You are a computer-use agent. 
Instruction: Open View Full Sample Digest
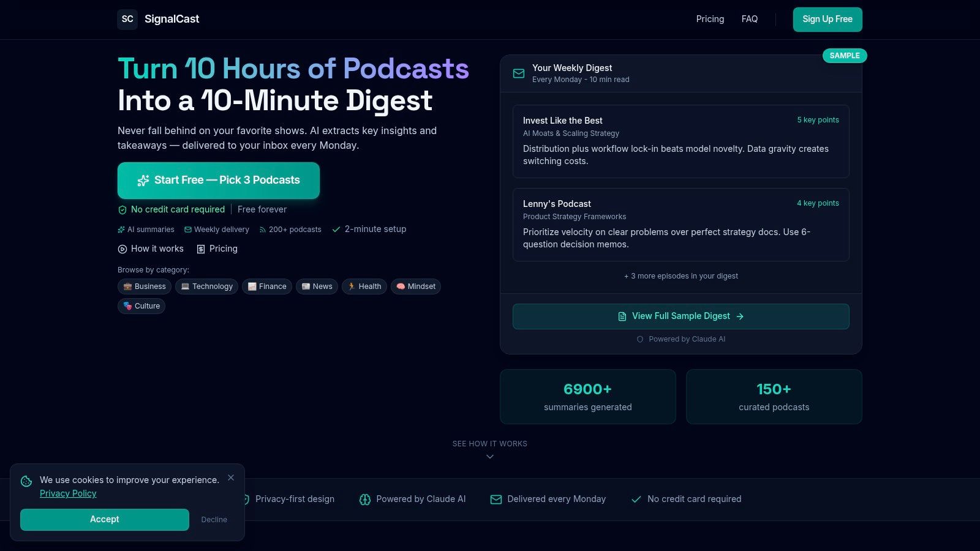coord(680,316)
